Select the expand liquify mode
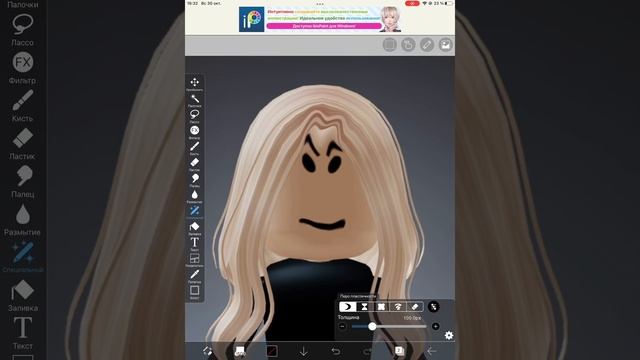Screen dimensions: 640x360 coord(381,307)
